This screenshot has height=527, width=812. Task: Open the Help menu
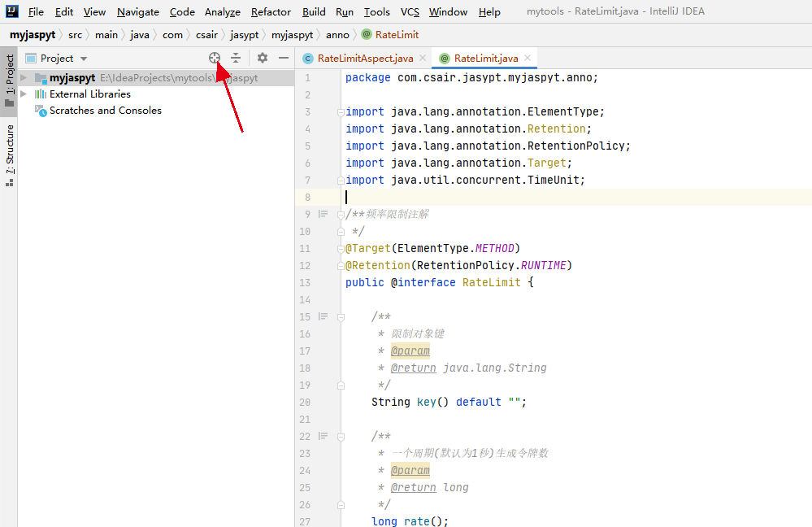click(489, 11)
